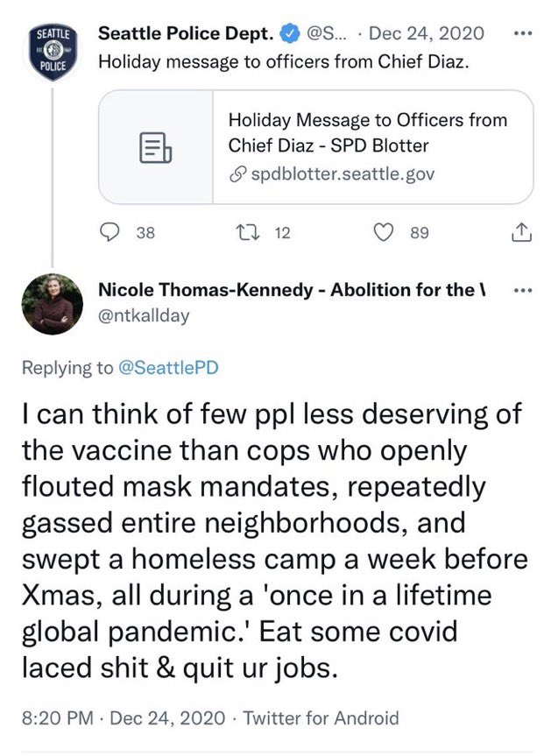Click the Twitter for Android source label
The width and height of the screenshot is (551, 756).
coord(322,718)
